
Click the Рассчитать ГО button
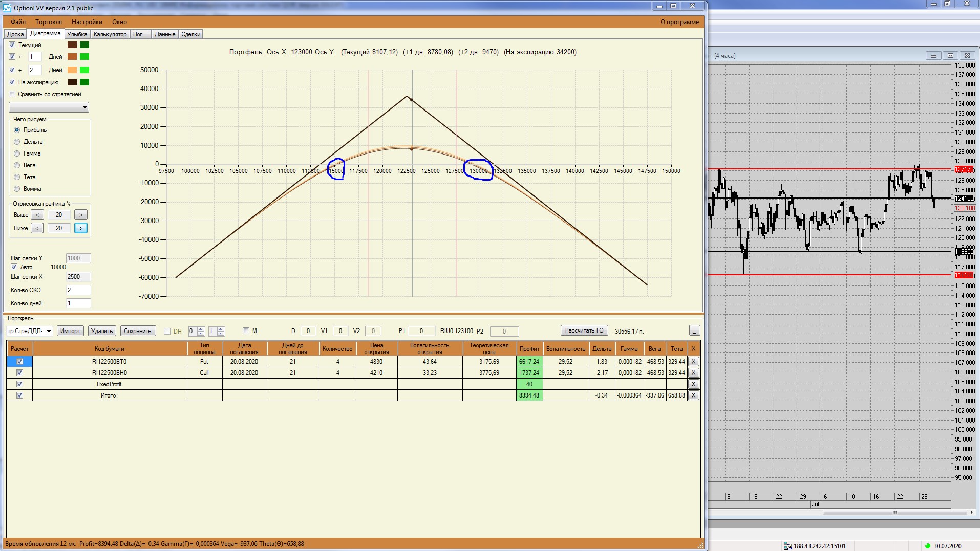pos(584,330)
